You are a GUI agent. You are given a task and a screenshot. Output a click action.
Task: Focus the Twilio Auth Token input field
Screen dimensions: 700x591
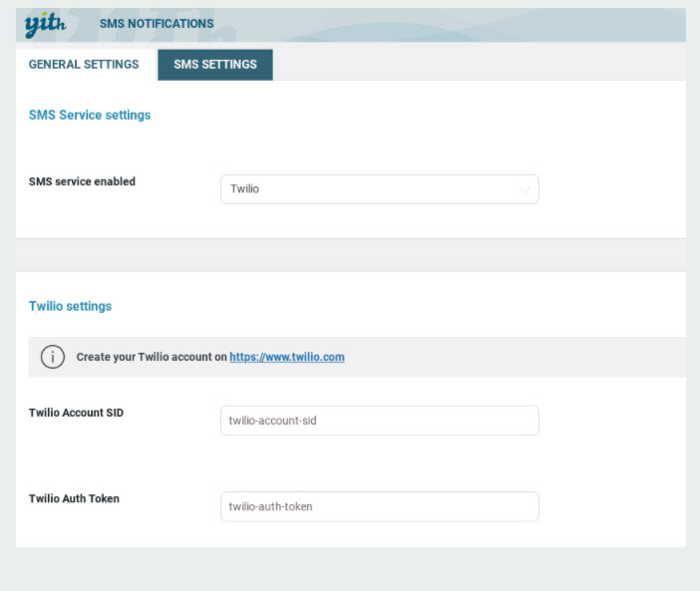380,506
